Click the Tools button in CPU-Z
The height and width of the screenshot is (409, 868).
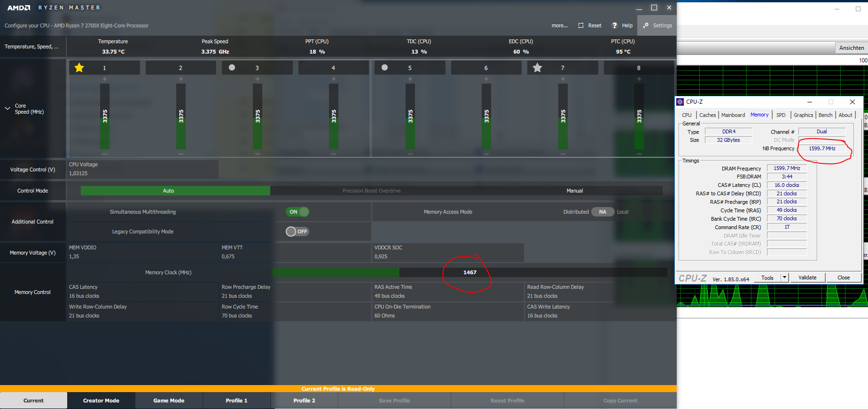point(767,278)
